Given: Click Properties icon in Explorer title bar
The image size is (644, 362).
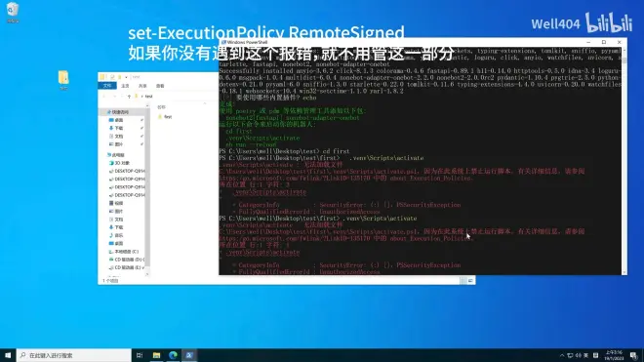Looking at the screenshot, I should tap(112, 77).
